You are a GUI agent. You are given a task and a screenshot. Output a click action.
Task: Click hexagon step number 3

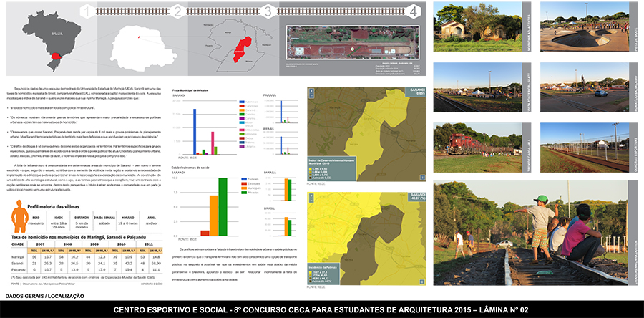point(268,11)
